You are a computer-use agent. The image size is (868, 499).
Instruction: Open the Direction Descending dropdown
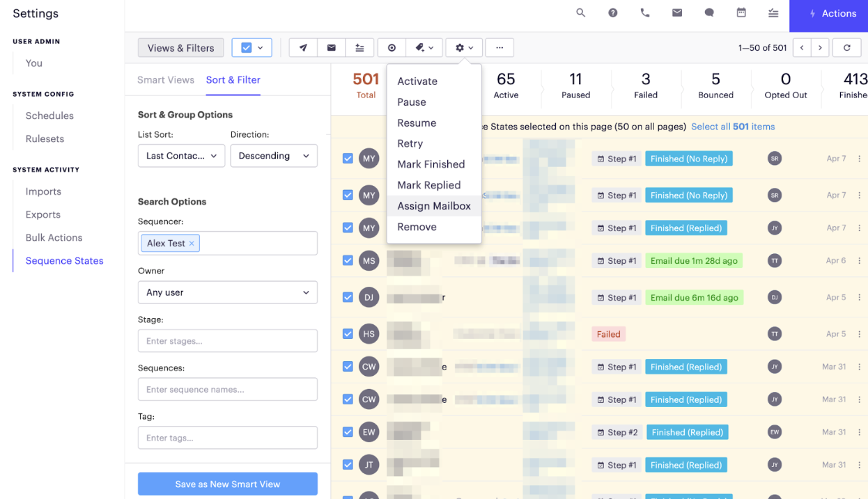coord(274,156)
